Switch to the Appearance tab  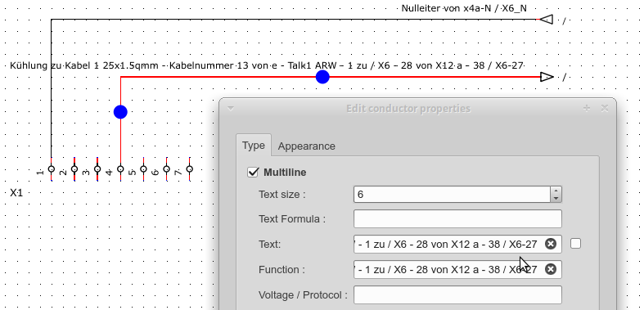click(306, 146)
